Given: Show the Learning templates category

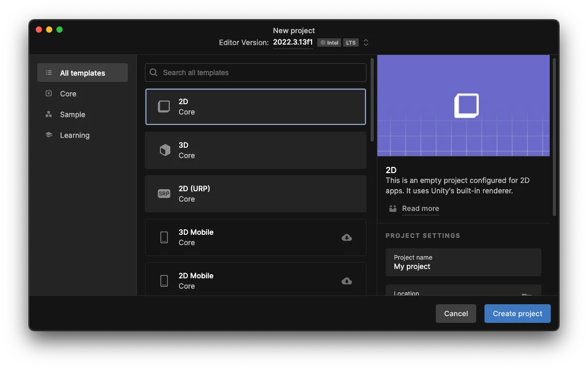Looking at the screenshot, I should [75, 135].
